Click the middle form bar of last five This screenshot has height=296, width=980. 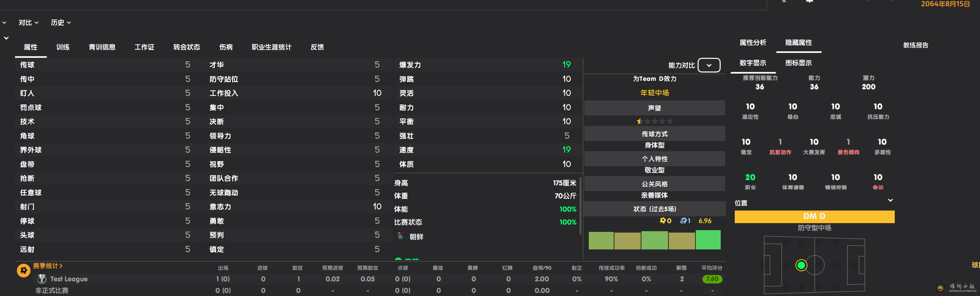tap(654, 240)
